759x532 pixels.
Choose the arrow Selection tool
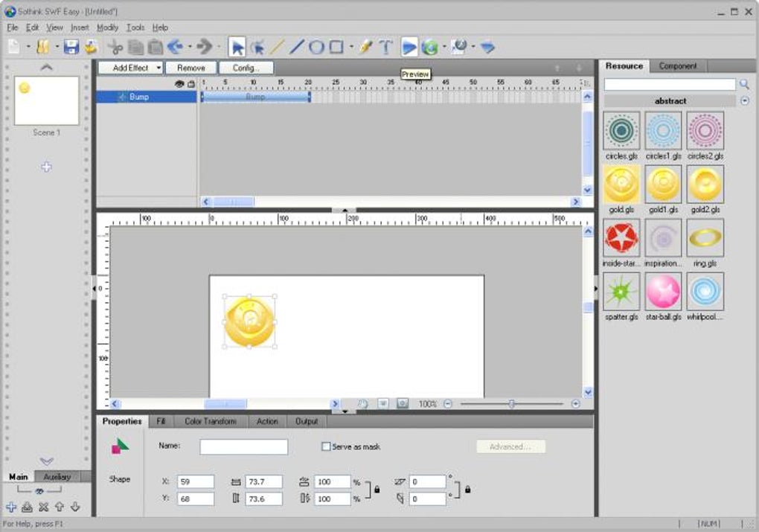[237, 48]
